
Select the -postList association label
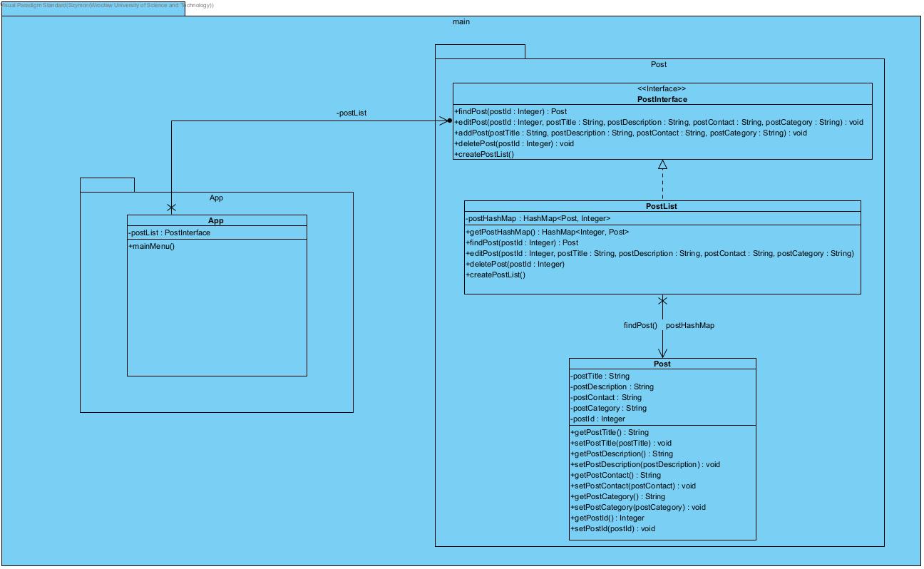pyautogui.click(x=351, y=113)
